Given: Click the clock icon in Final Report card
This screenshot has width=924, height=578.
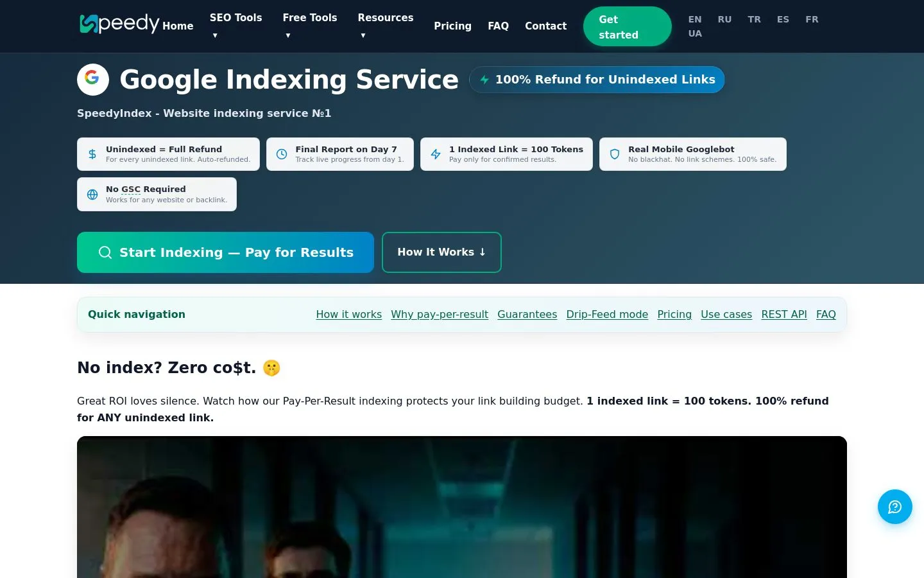Looking at the screenshot, I should [x=282, y=154].
